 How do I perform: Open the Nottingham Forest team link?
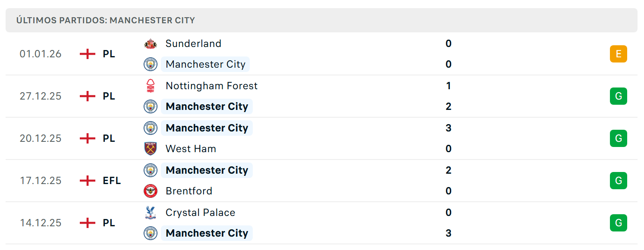tap(212, 86)
